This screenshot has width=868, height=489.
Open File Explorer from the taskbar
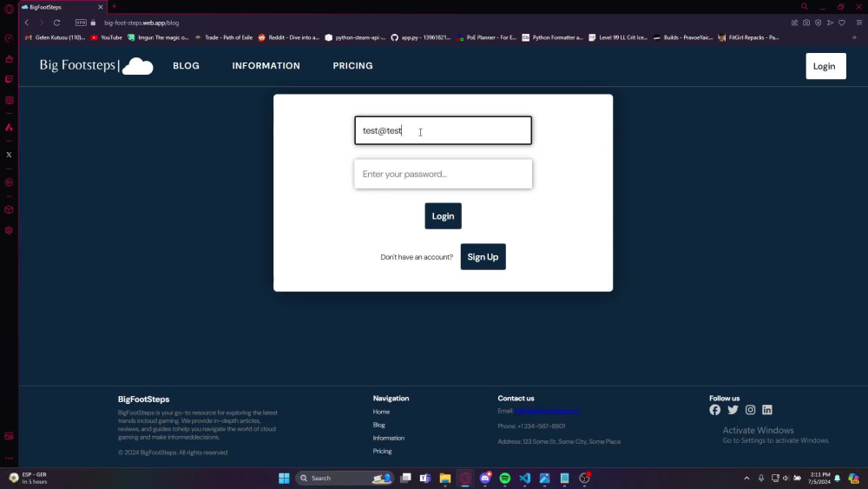point(445,478)
